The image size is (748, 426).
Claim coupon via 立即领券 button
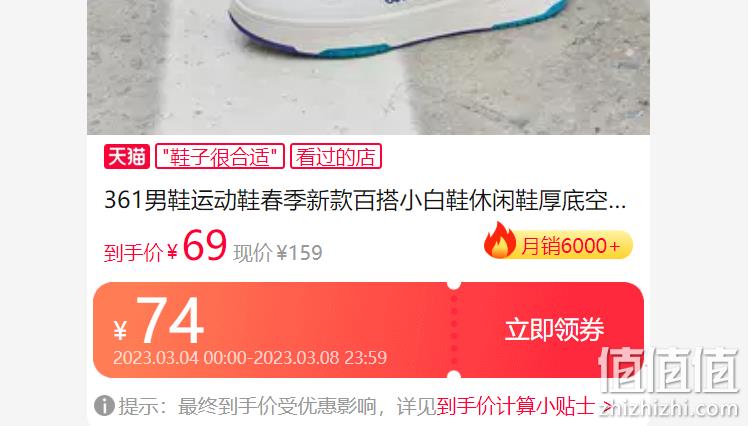[554, 330]
